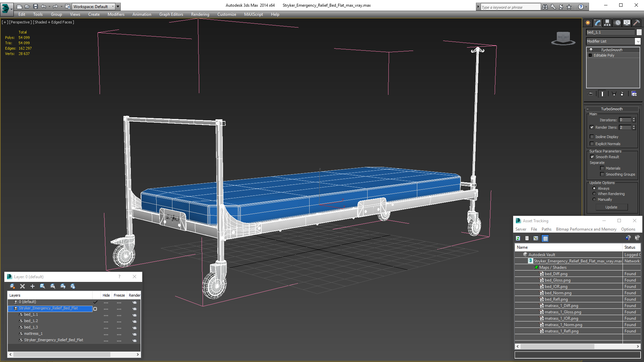Increase Iterations spinner value

pyautogui.click(x=634, y=119)
